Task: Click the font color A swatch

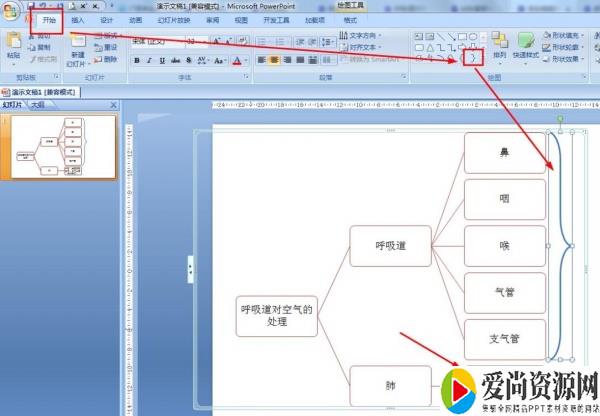Action: (238, 60)
